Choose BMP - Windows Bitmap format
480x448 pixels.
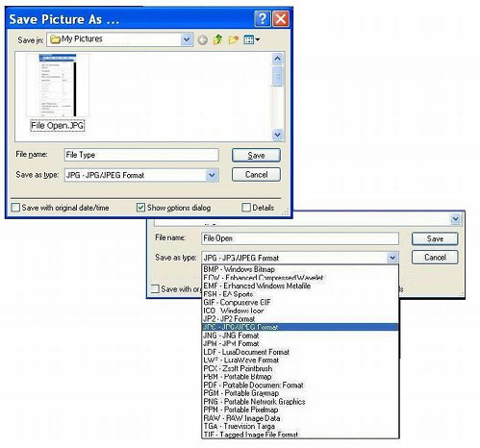[x=300, y=269]
